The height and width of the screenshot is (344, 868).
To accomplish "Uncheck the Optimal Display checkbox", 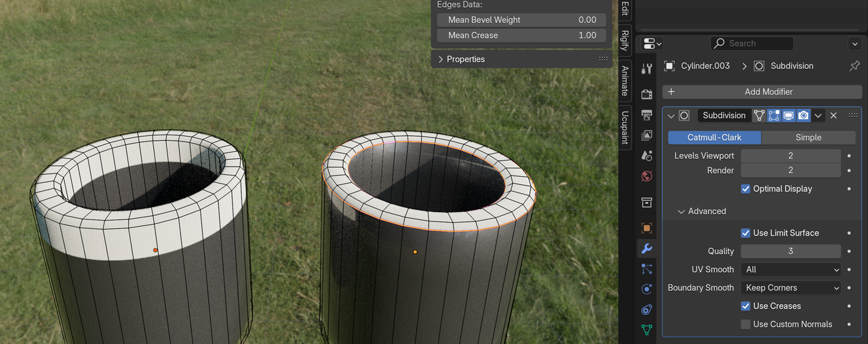I will 746,189.
